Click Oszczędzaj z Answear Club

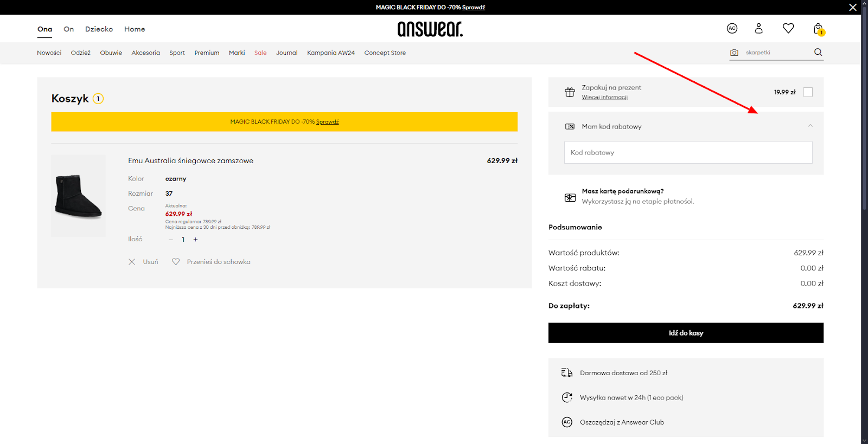click(x=622, y=422)
